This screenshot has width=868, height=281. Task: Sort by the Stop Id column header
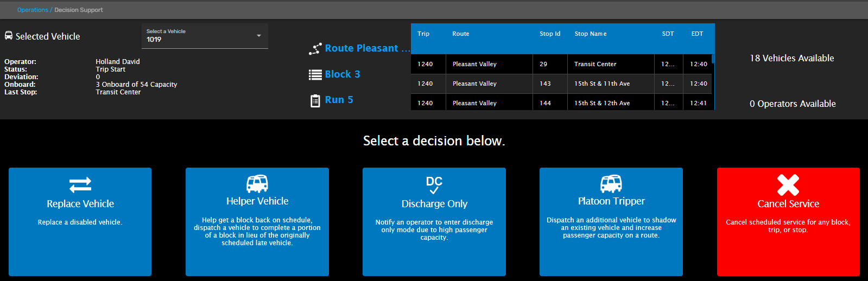pos(550,34)
